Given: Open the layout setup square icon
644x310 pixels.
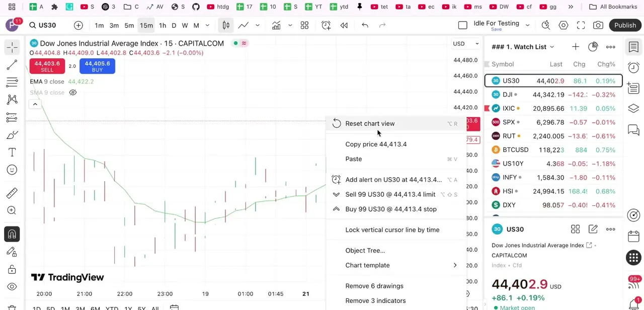Looking at the screenshot, I should pyautogui.click(x=463, y=25).
